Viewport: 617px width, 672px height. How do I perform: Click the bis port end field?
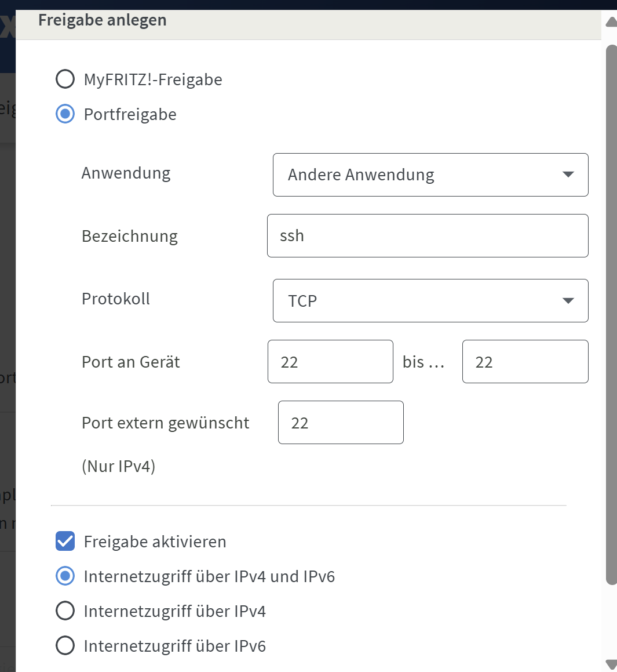[525, 362]
